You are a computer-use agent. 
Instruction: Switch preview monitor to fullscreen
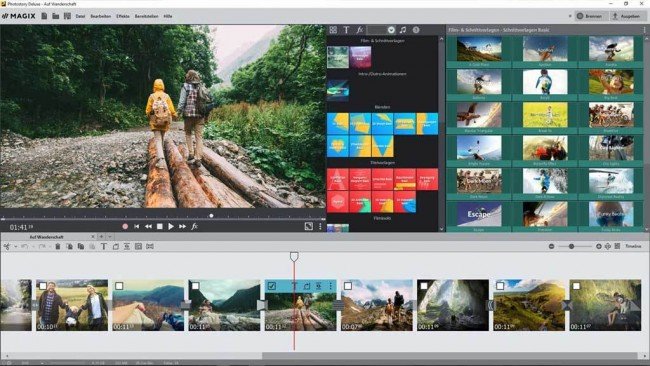click(308, 226)
